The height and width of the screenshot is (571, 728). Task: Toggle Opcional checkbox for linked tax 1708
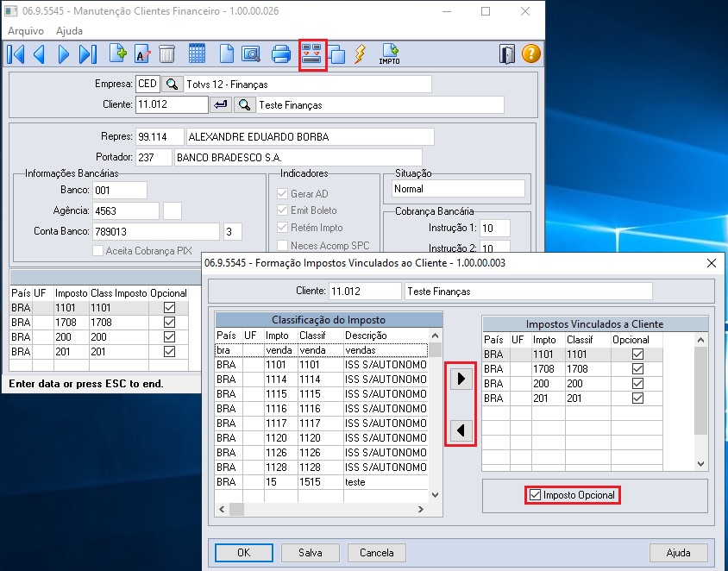(x=639, y=369)
